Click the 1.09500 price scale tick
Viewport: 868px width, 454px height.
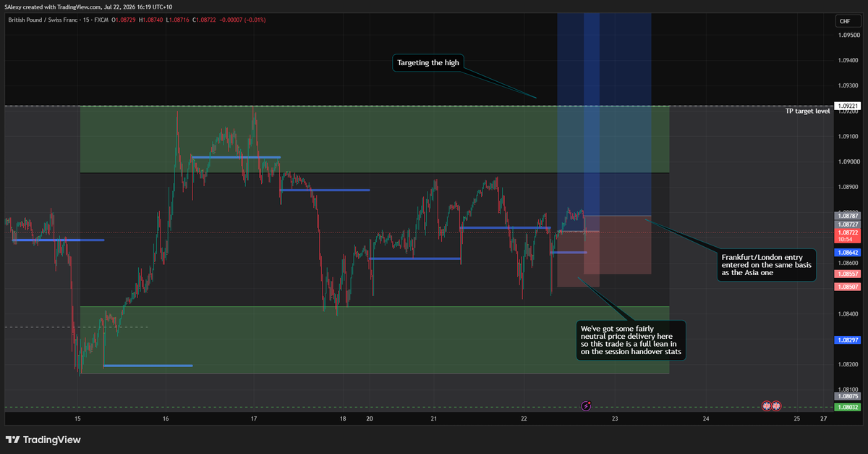848,35
